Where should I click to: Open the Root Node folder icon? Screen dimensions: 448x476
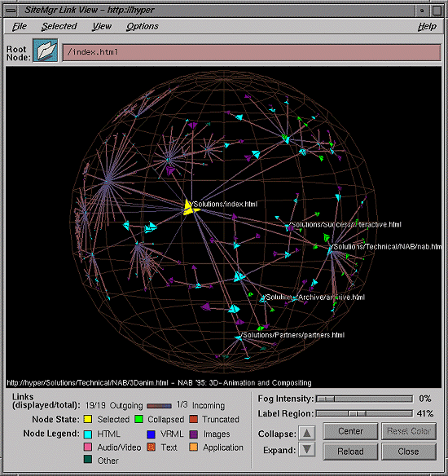point(45,51)
